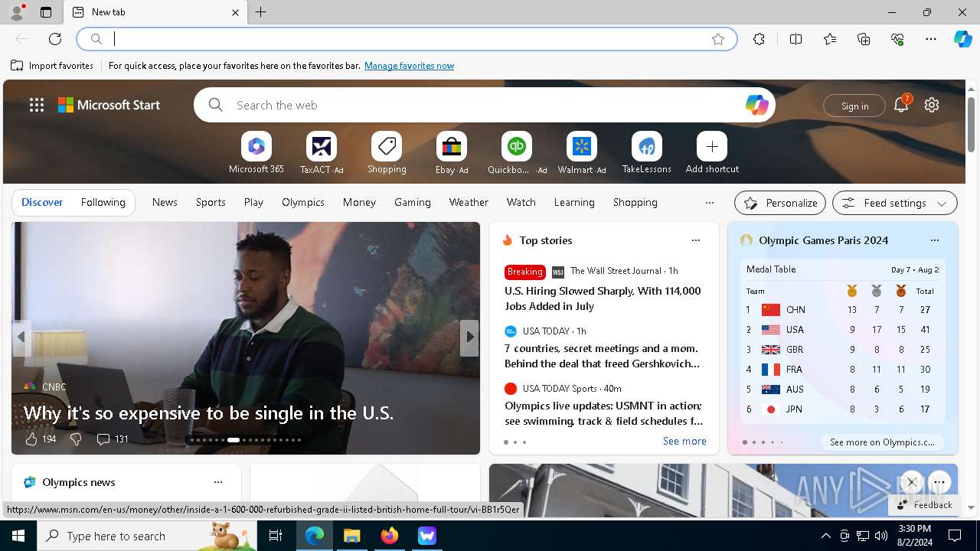Screen dimensions: 980x551
Task: Click Manage favorites now link
Action: [409, 66]
